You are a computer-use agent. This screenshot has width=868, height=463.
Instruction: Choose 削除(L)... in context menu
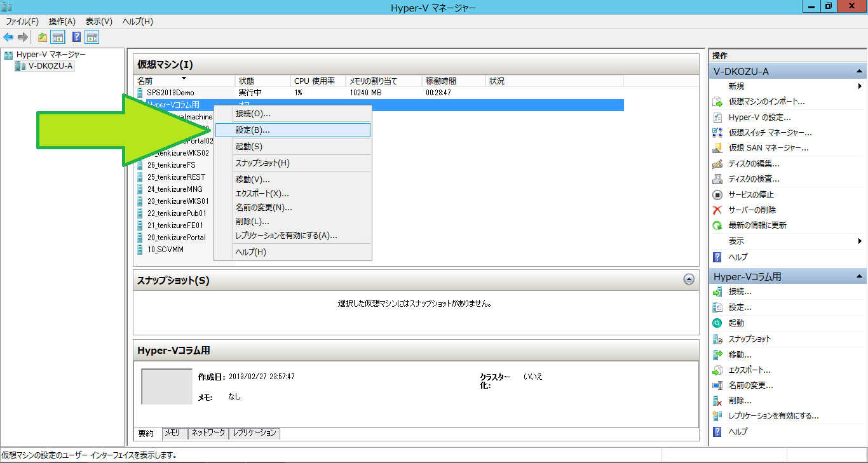coord(293,222)
